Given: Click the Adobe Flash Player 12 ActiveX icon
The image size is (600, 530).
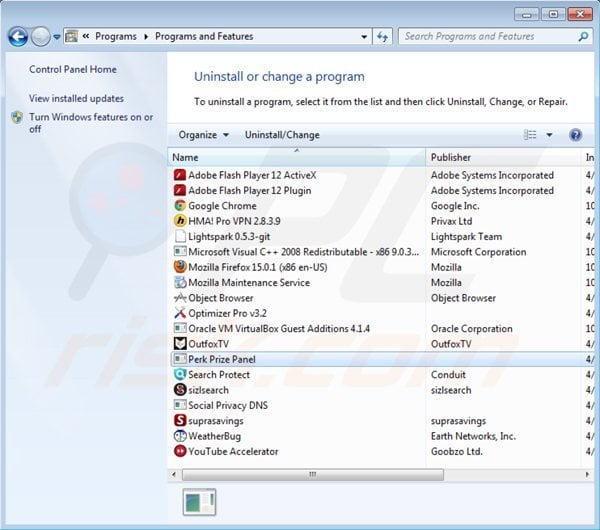Looking at the screenshot, I should 180,175.
